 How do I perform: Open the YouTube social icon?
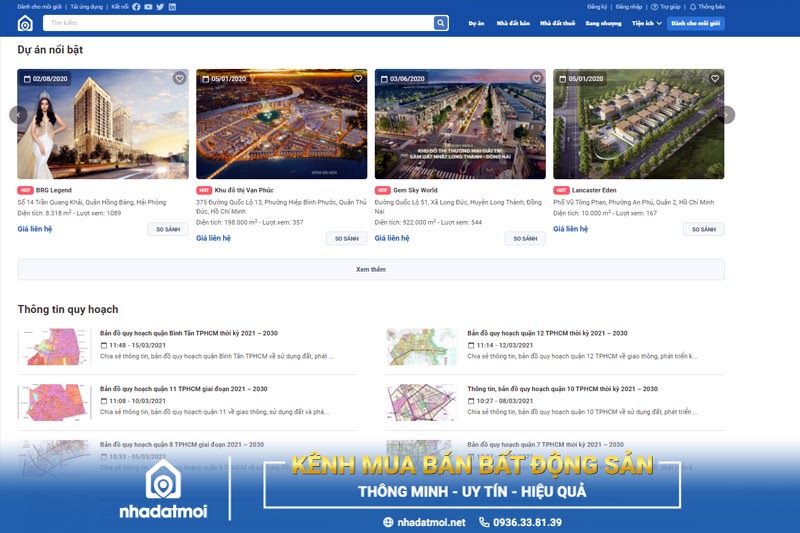148,7
